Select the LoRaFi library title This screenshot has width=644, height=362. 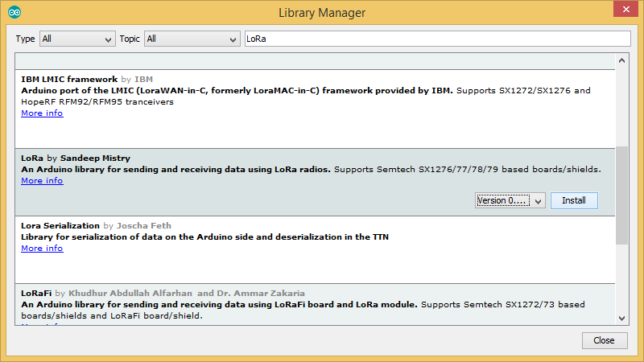click(36, 294)
